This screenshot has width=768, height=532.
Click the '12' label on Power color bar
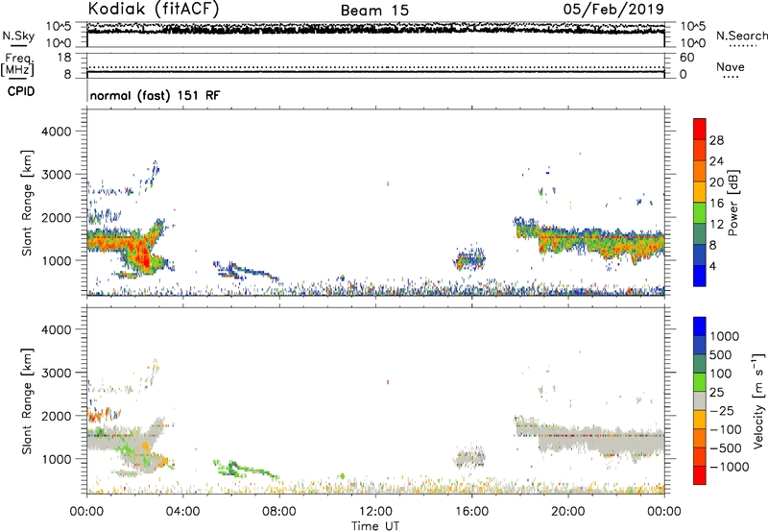[x=716, y=225]
